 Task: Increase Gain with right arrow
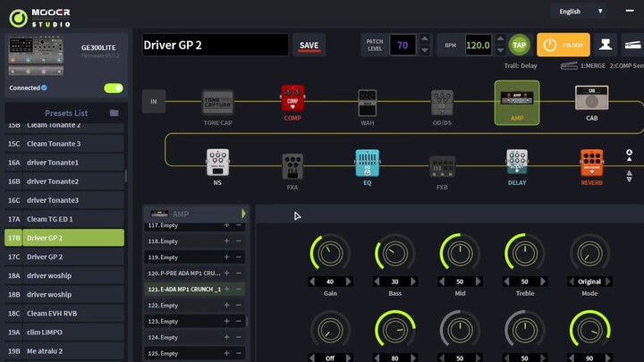[349, 282]
